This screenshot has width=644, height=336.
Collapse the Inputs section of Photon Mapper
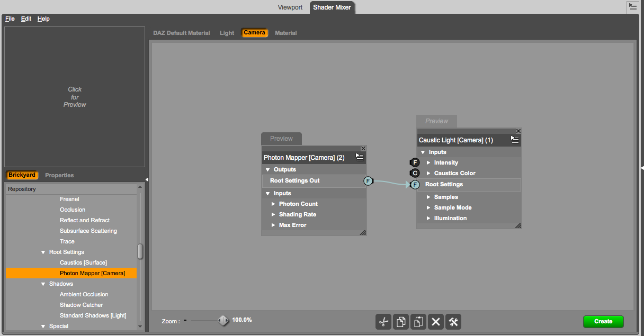[268, 194]
